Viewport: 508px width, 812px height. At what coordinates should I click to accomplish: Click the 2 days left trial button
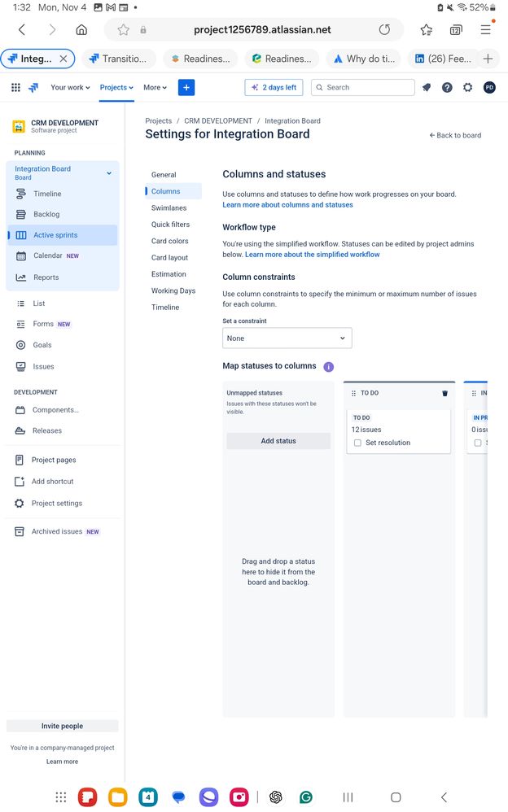274,88
